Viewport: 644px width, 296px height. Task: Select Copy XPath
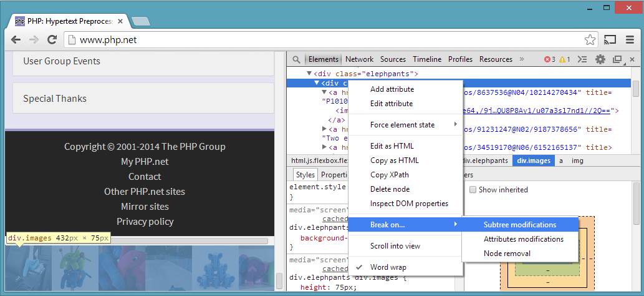click(406, 175)
